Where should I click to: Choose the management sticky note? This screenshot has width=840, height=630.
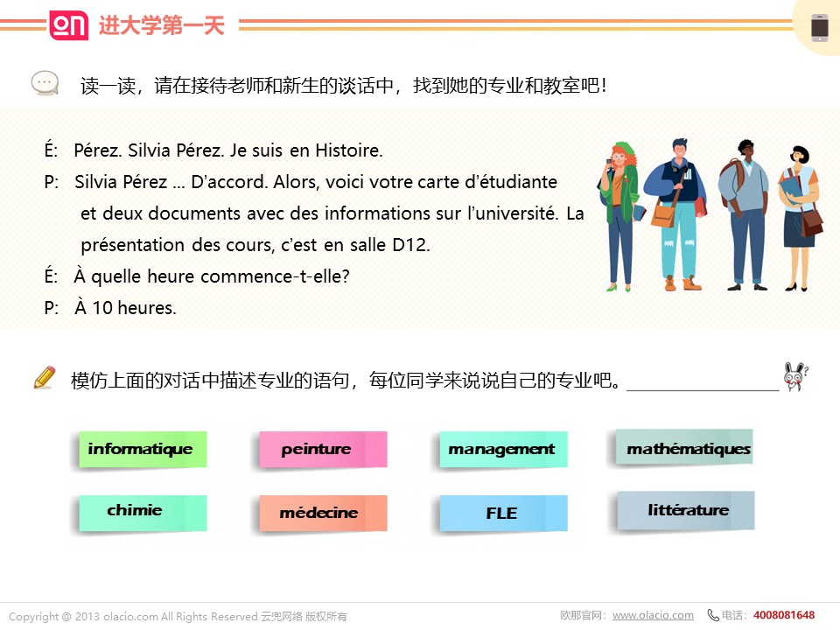(502, 450)
